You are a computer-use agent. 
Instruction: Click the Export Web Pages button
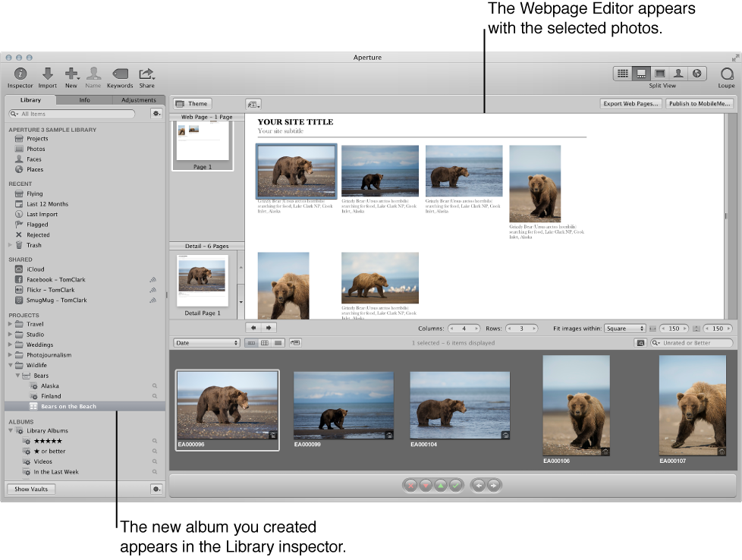tap(630, 104)
